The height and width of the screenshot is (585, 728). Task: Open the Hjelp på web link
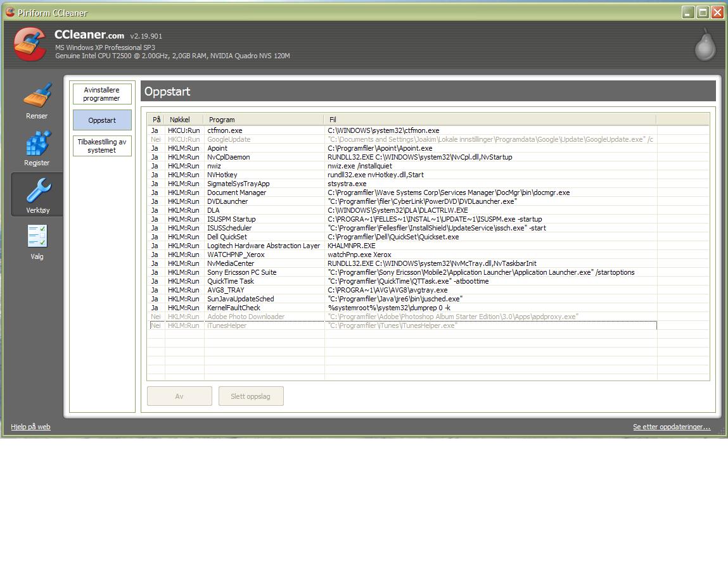click(x=30, y=427)
